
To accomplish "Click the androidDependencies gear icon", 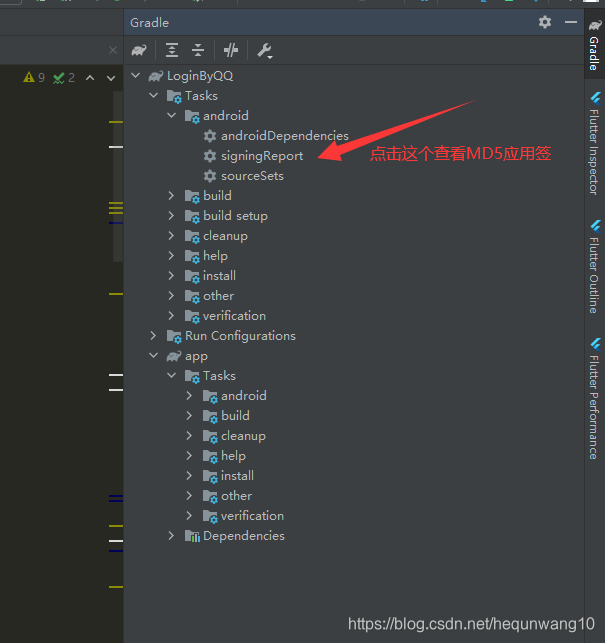I will point(210,136).
